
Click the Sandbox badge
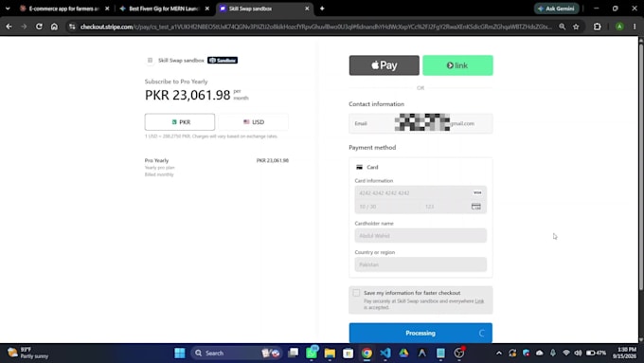click(223, 61)
